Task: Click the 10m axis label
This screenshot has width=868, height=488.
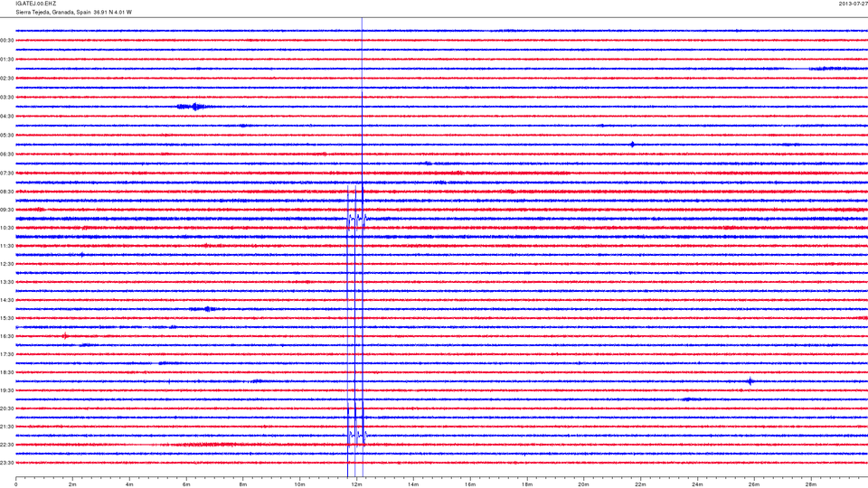Action: pos(299,484)
